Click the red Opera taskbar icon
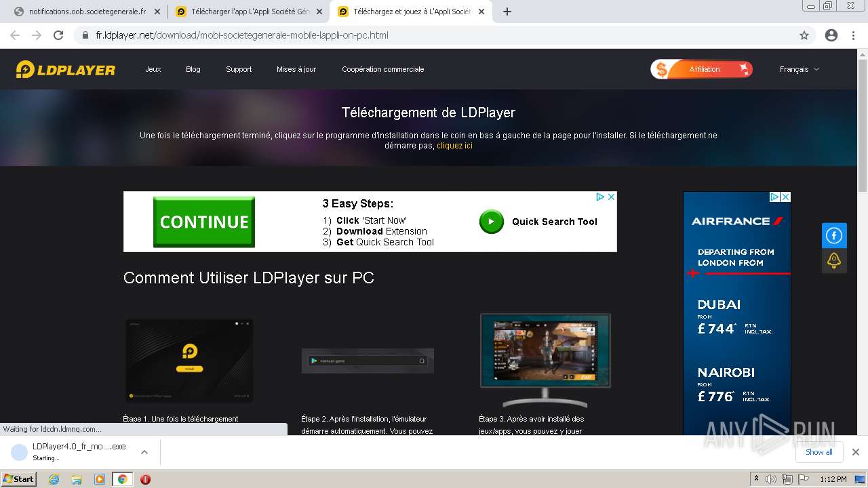 (x=145, y=479)
